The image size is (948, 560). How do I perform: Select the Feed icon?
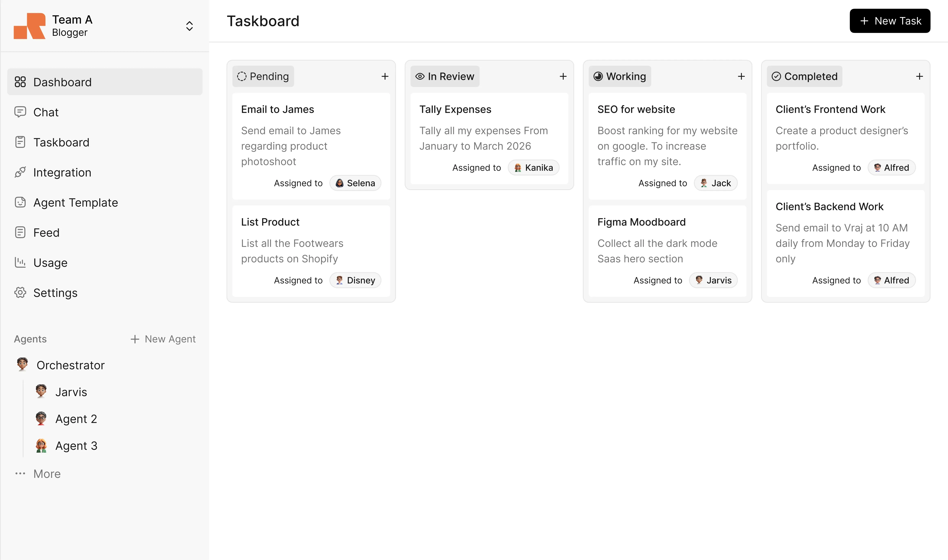pyautogui.click(x=20, y=232)
